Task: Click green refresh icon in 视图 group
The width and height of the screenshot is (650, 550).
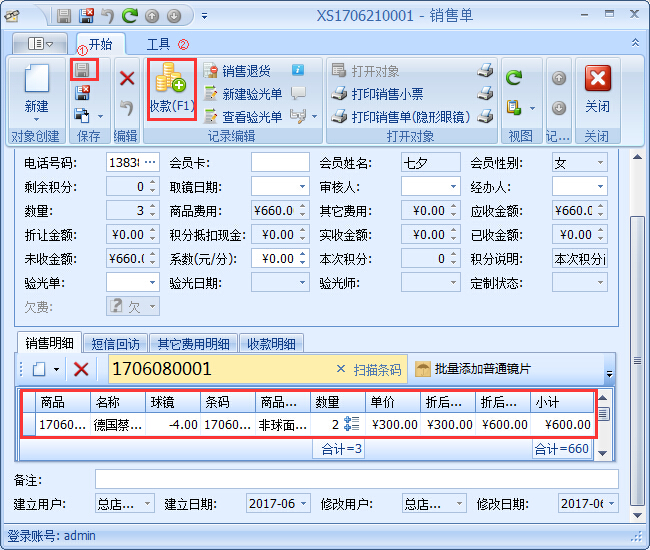Action: coord(514,78)
